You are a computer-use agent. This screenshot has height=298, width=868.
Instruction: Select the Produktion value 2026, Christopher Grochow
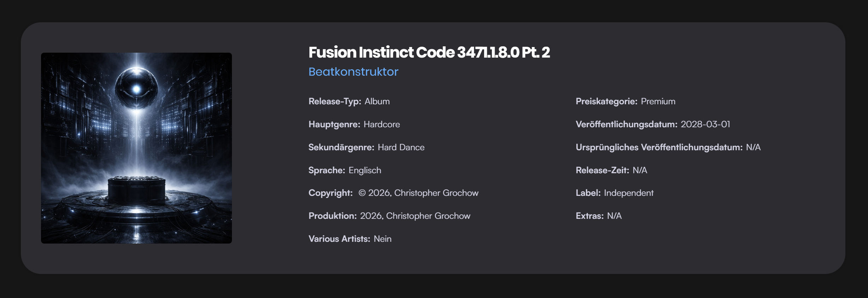pos(415,216)
